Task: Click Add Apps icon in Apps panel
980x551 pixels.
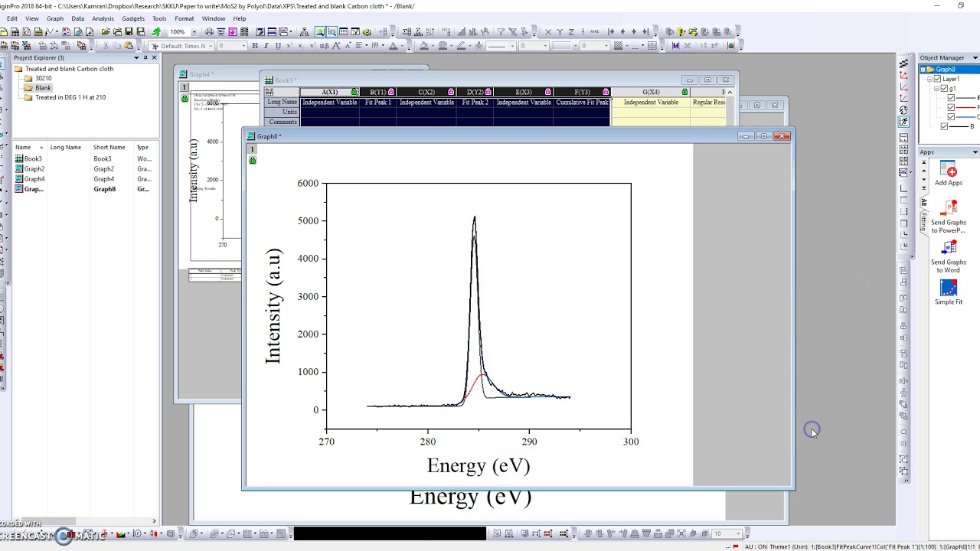Action: click(x=948, y=170)
